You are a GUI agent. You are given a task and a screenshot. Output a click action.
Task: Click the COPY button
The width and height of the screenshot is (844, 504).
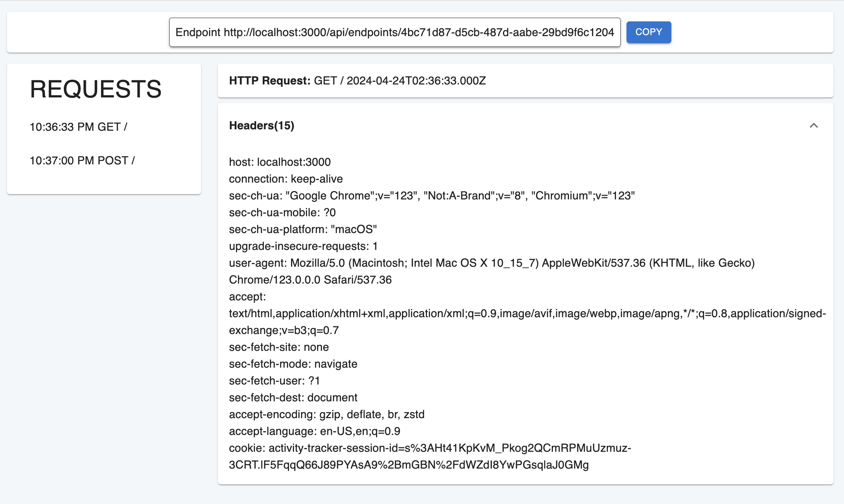click(648, 32)
